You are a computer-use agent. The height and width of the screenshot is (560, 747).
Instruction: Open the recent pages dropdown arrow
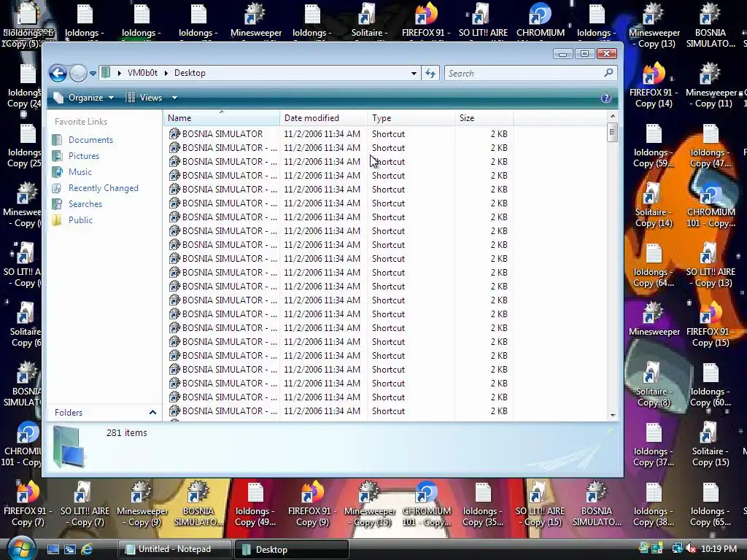[x=93, y=74]
